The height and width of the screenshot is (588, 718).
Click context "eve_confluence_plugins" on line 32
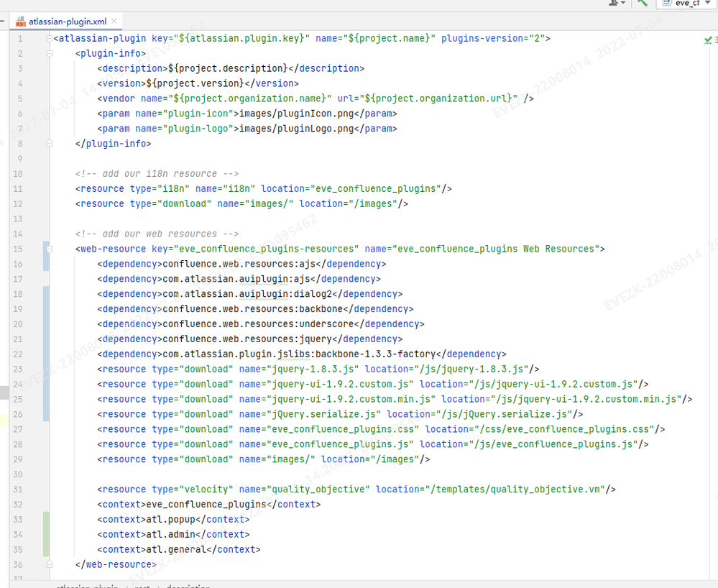(206, 505)
